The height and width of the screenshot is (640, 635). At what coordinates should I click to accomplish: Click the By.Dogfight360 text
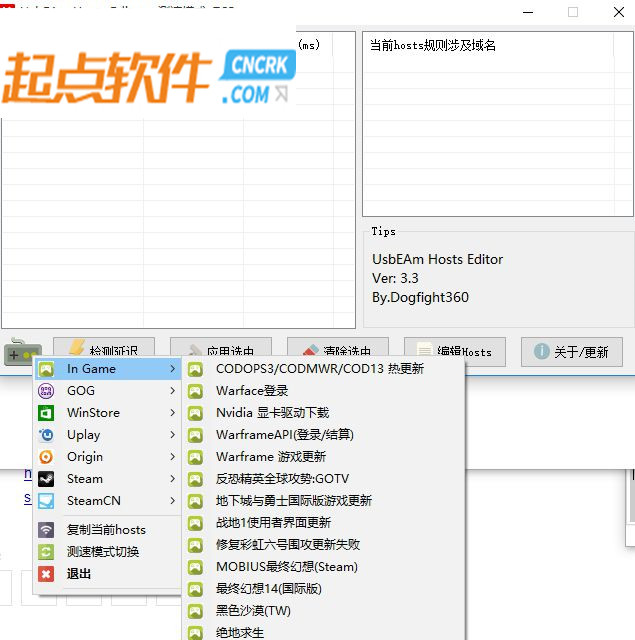pyautogui.click(x=420, y=297)
